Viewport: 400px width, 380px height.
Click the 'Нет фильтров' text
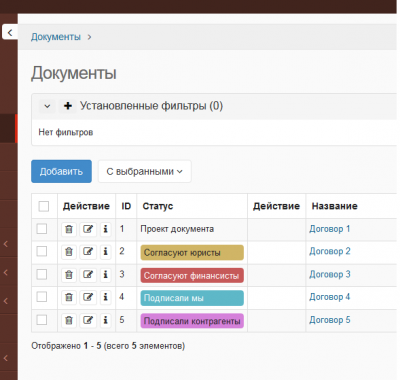pos(66,132)
